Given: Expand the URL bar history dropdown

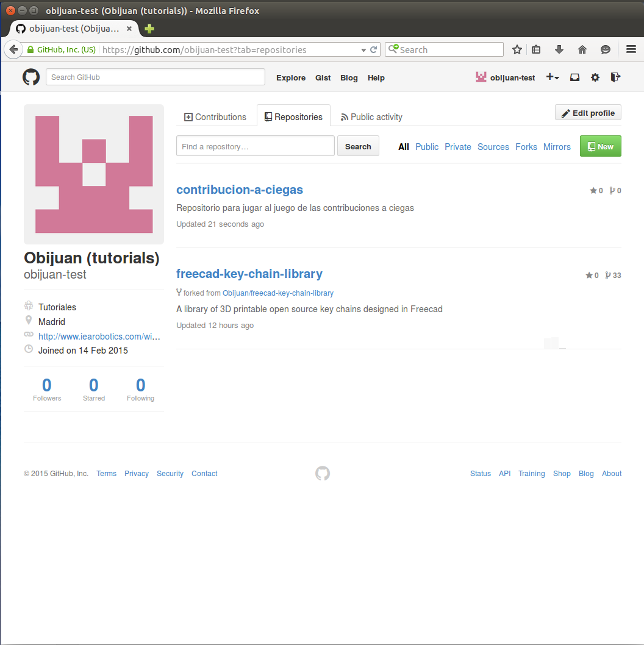Looking at the screenshot, I should [364, 50].
